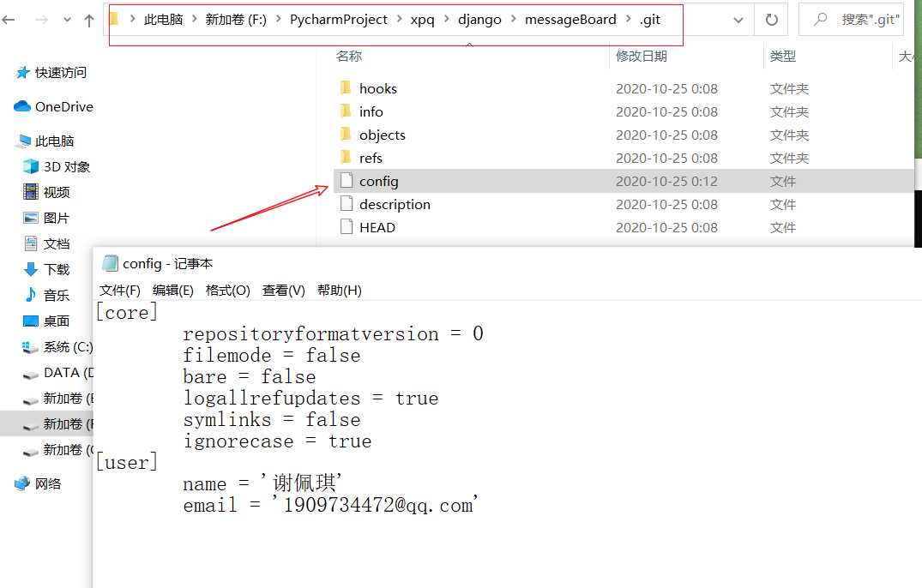Screen dimensions: 922x588
Task: Select the HEAD file icon
Action: click(347, 227)
